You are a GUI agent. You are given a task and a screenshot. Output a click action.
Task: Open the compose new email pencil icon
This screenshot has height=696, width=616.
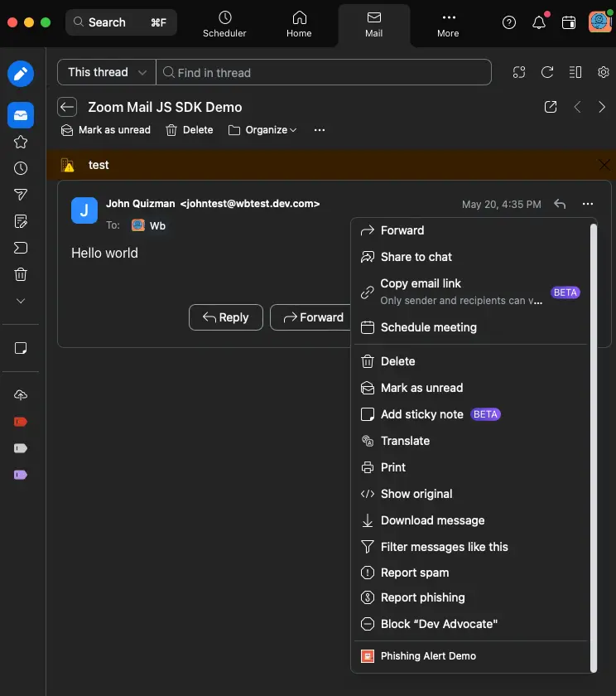(21, 73)
